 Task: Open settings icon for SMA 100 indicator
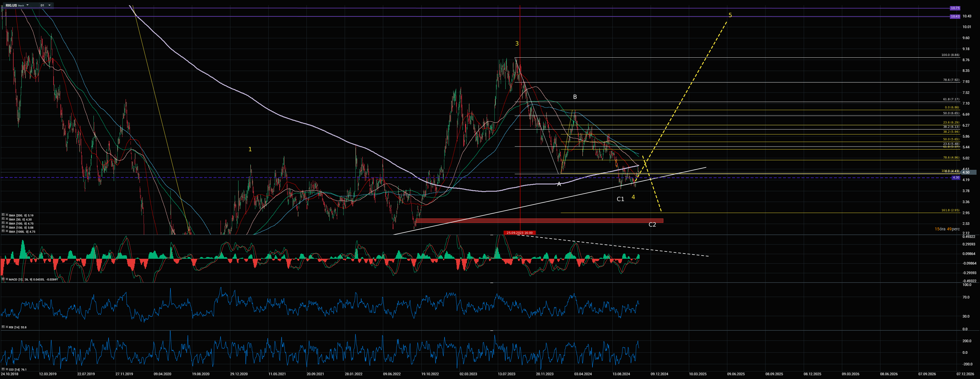[3, 223]
